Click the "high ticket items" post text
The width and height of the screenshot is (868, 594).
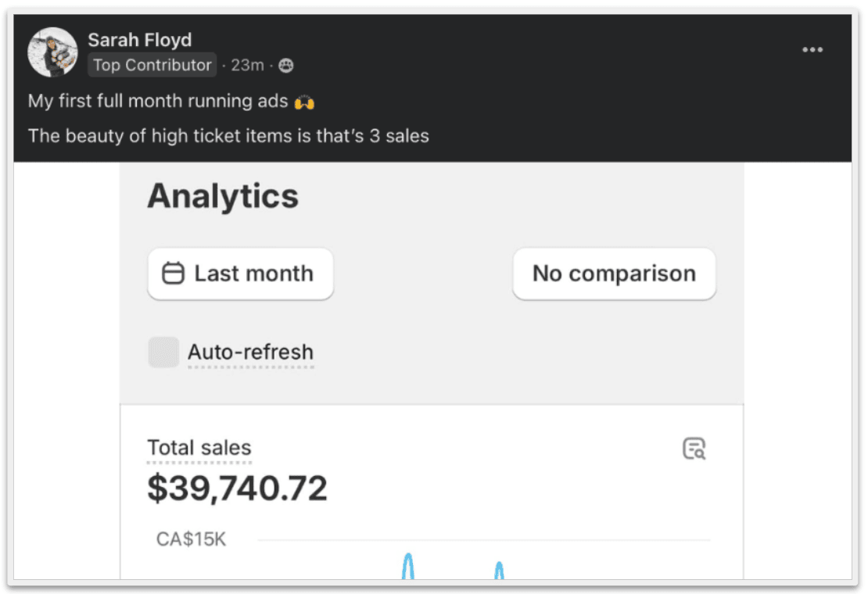199,135
